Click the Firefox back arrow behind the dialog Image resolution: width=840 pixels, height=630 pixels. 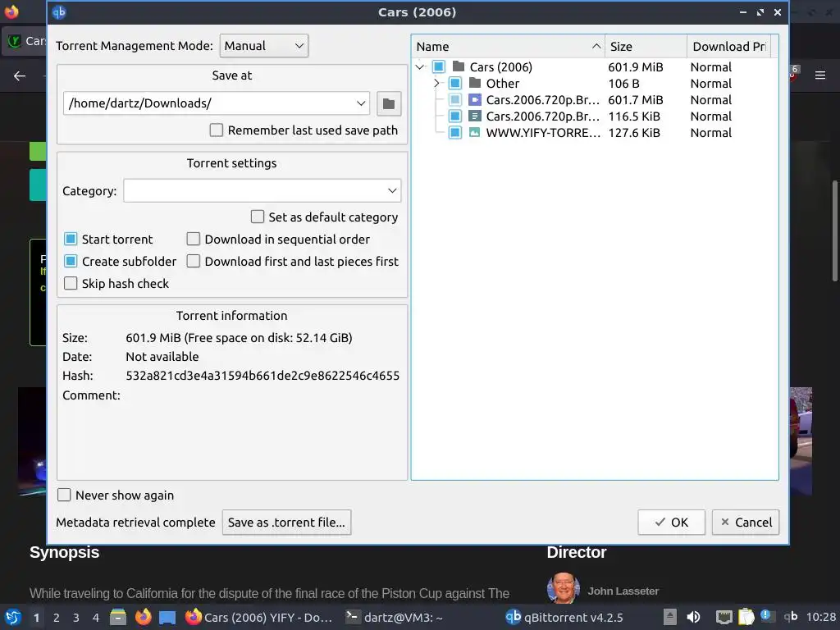[20, 75]
